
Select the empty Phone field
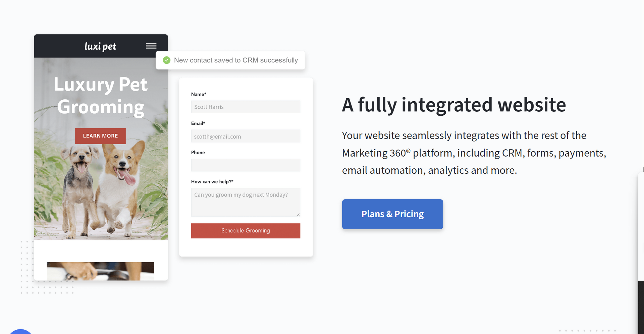tap(246, 165)
